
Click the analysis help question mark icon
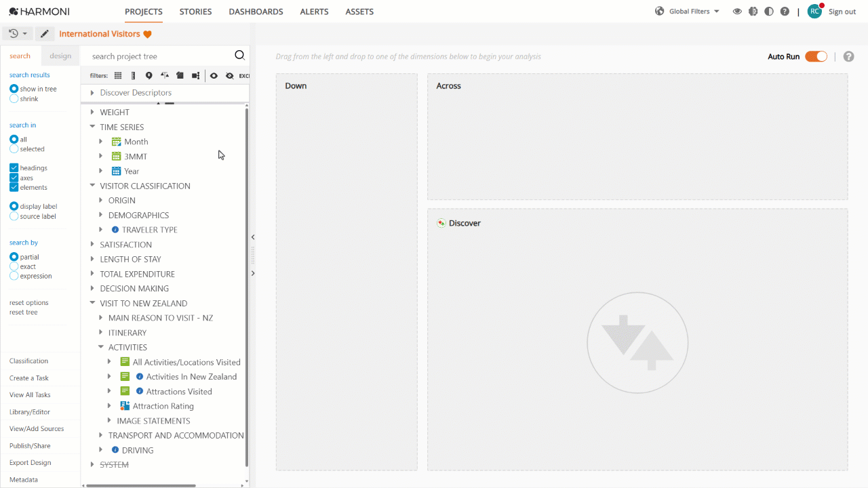click(x=848, y=57)
